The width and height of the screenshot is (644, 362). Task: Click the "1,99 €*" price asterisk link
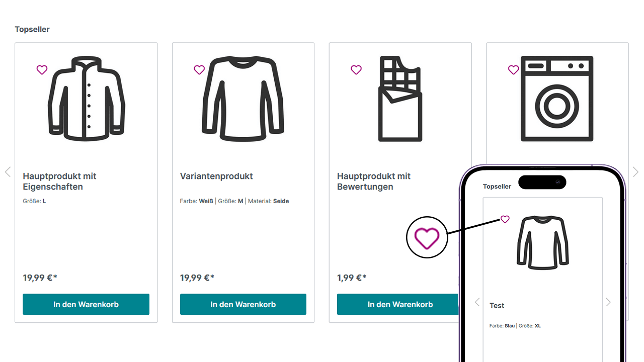[364, 277]
